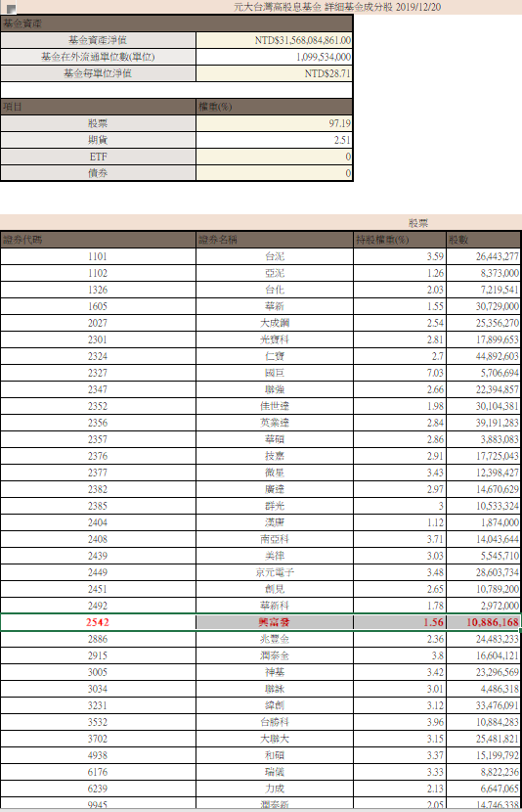The image size is (522, 812).
Task: Select the 瑞儀 name cell
Action: pos(275,772)
